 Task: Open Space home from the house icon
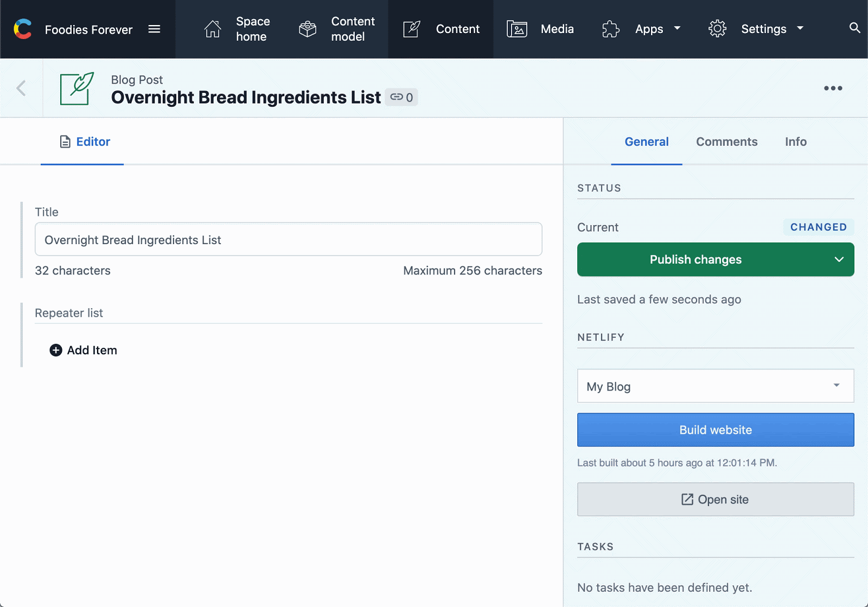pyautogui.click(x=213, y=29)
